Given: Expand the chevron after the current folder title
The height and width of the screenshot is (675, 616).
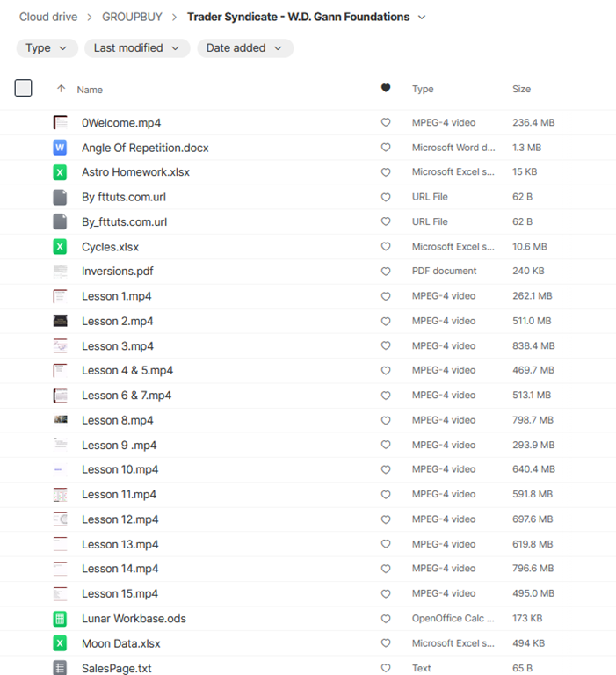Looking at the screenshot, I should (x=422, y=18).
